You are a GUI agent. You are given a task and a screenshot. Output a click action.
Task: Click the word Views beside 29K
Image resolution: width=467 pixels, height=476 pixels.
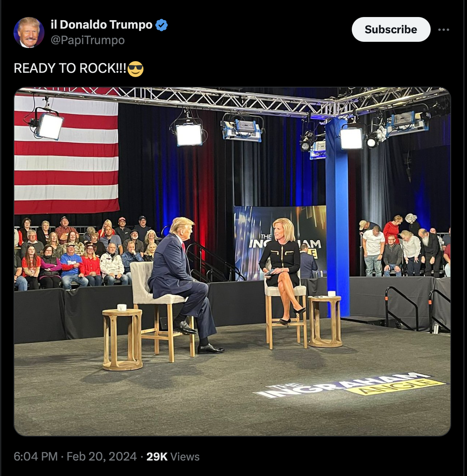[x=185, y=457]
